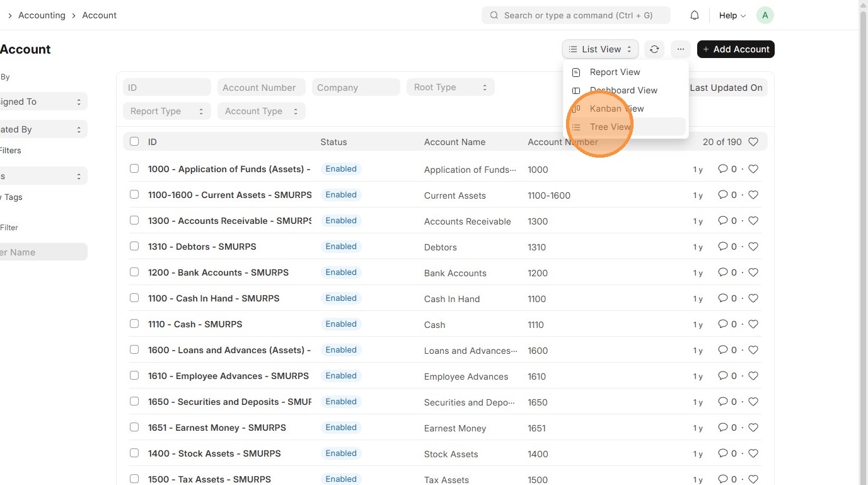Open comments for 1200 - Bank Accounts

coord(727,272)
